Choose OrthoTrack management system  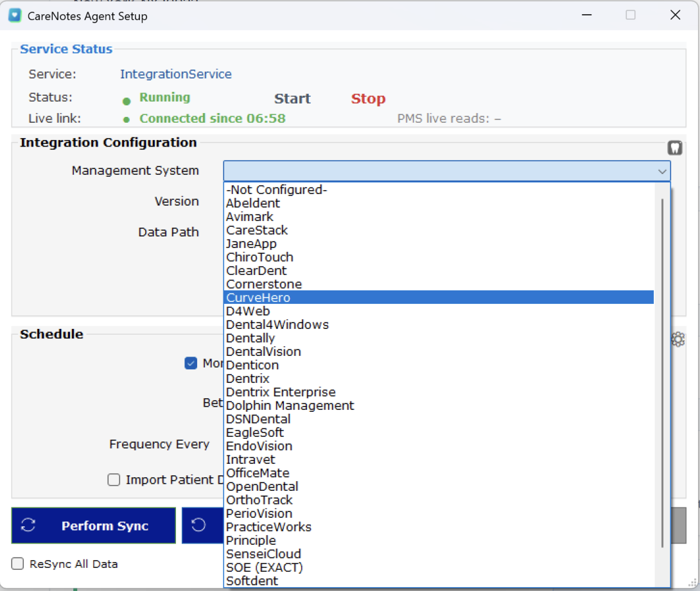pyautogui.click(x=439, y=500)
